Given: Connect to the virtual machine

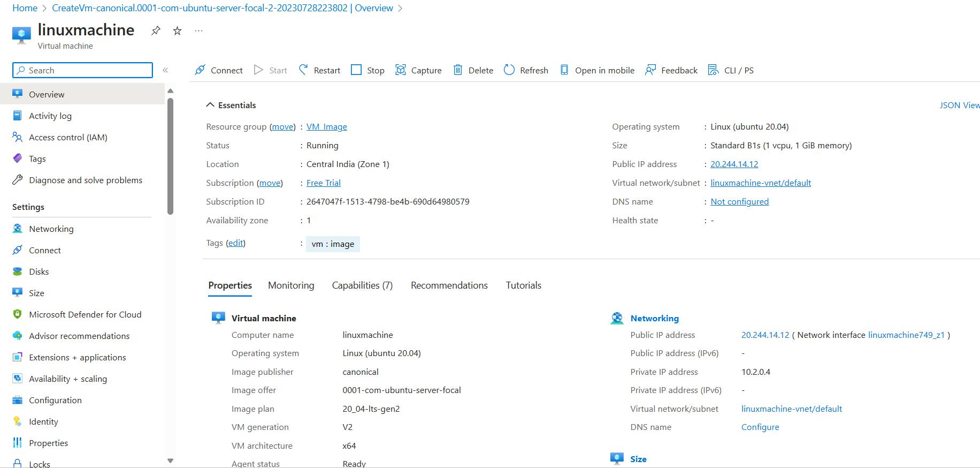Looking at the screenshot, I should click(x=219, y=70).
